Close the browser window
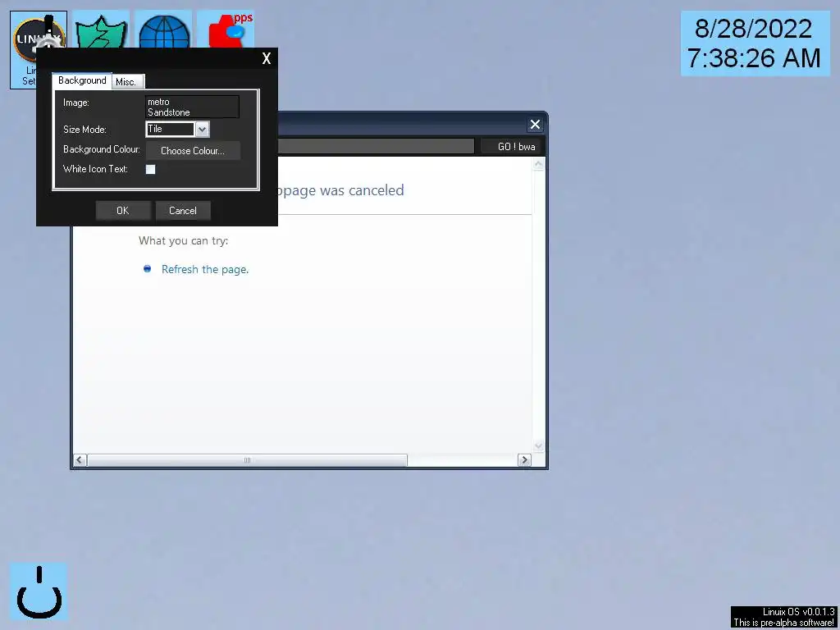840x630 pixels. pos(535,125)
